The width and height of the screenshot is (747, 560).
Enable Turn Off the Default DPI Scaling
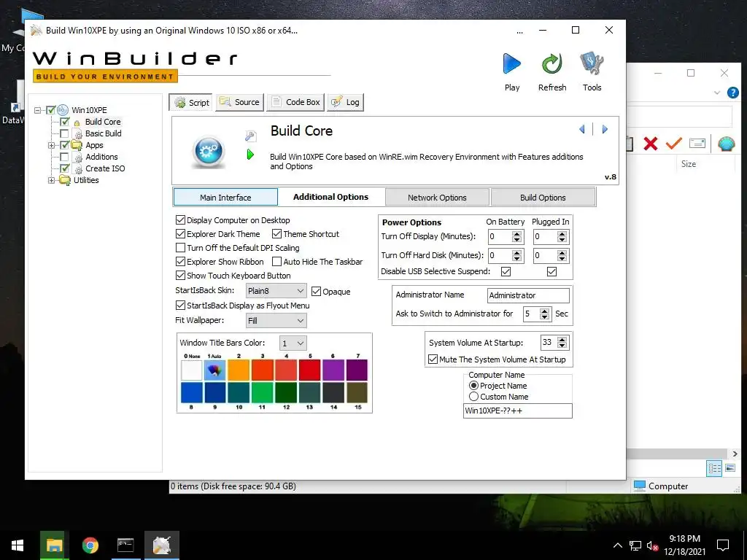180,248
